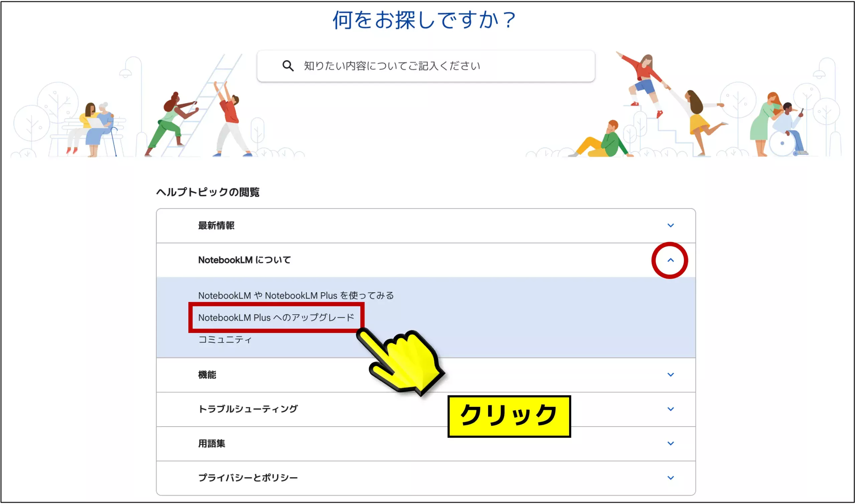
Task: Click the 何をお探しですか？ title
Action: (425, 20)
